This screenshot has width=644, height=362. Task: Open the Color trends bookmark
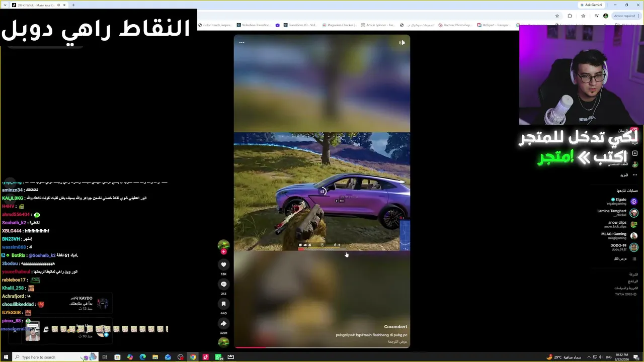(x=216, y=25)
